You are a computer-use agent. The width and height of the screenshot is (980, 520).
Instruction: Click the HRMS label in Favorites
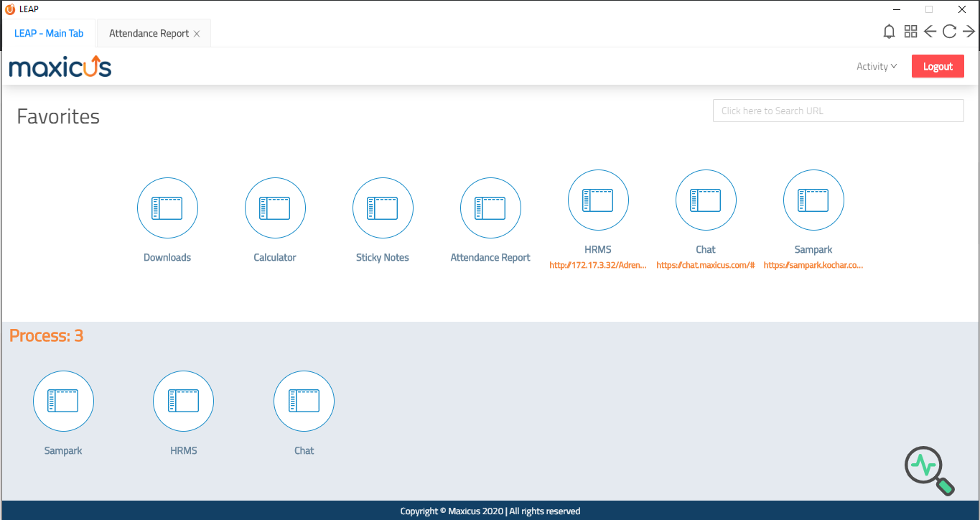pyautogui.click(x=598, y=249)
